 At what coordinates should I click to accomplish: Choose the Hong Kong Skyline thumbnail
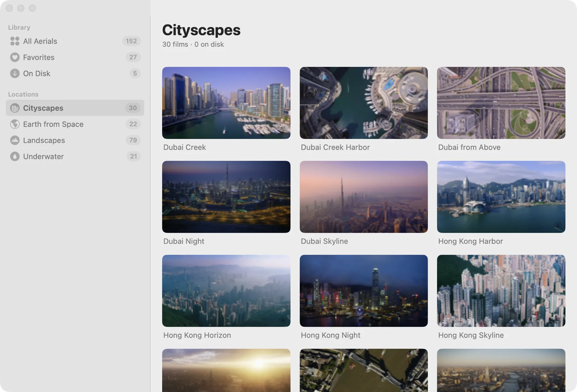[x=501, y=291]
